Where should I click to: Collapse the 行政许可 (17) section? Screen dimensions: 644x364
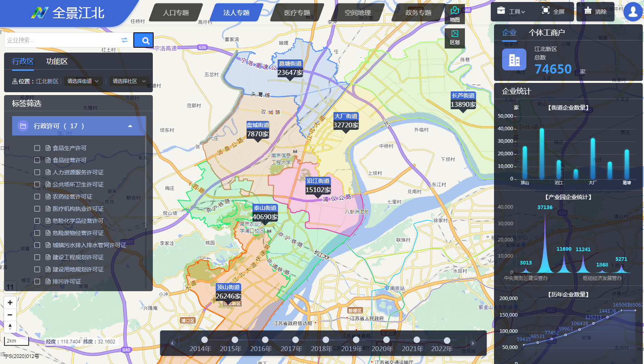(130, 126)
